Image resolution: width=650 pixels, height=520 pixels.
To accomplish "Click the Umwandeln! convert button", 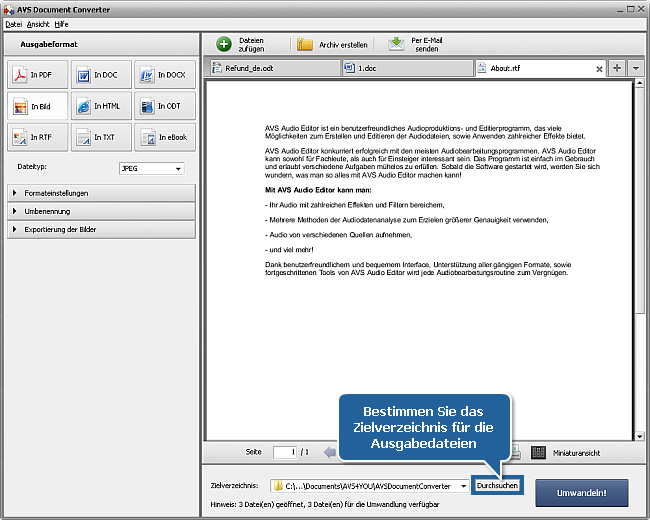I will (582, 493).
